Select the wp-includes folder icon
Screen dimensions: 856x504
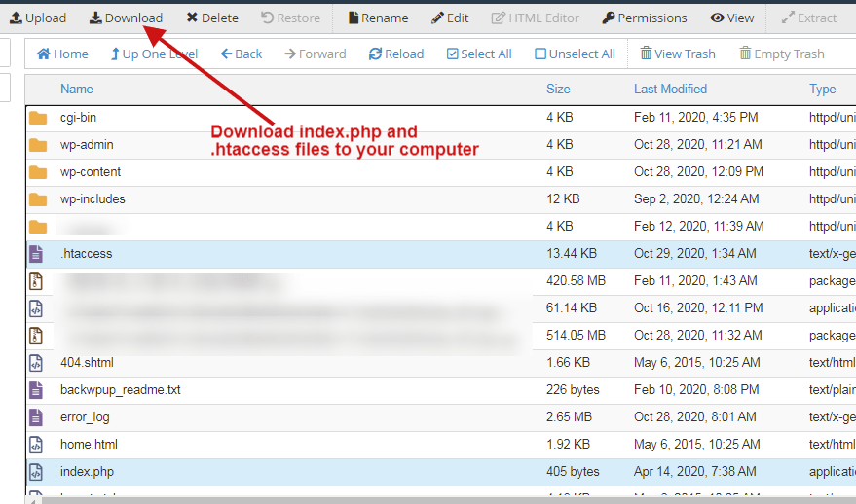pos(38,199)
